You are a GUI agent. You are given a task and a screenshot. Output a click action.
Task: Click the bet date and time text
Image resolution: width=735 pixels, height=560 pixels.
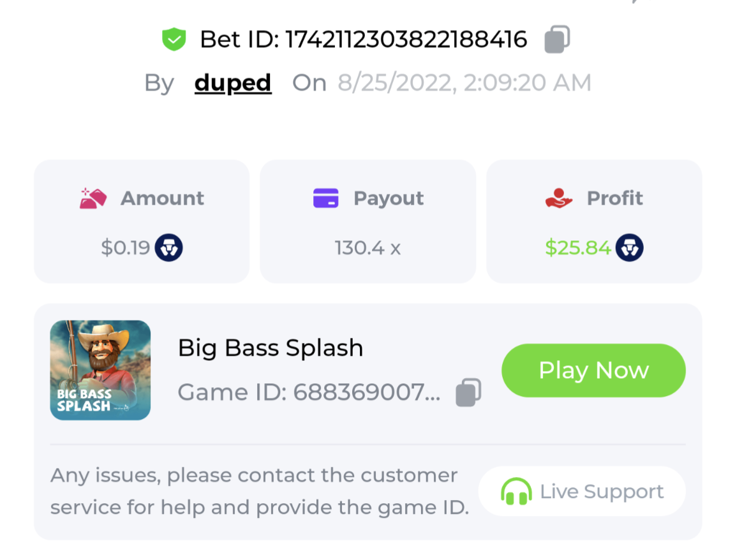tap(464, 83)
